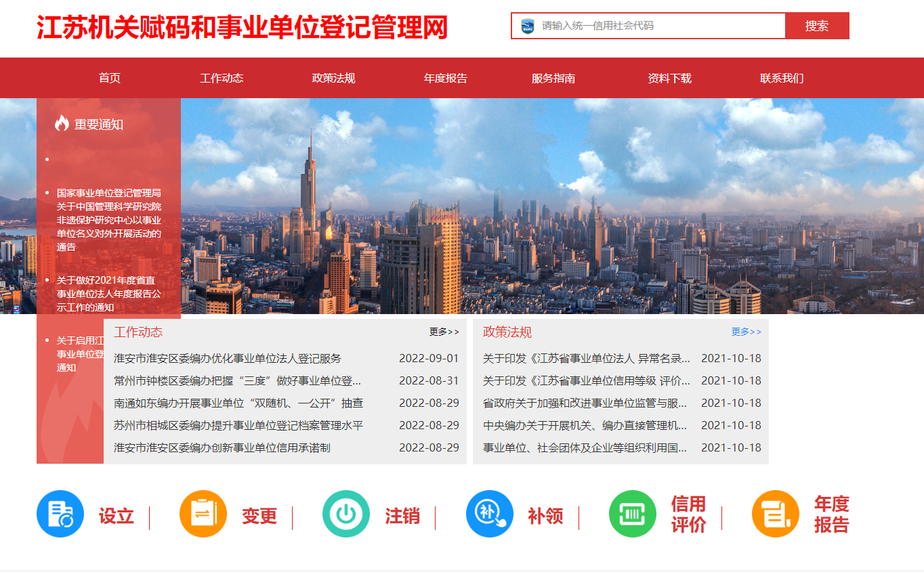Open the 资料下载 navigation item

670,78
